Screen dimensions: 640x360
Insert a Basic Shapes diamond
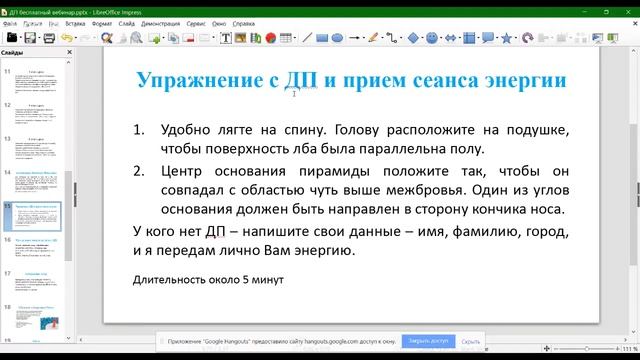tap(413, 38)
